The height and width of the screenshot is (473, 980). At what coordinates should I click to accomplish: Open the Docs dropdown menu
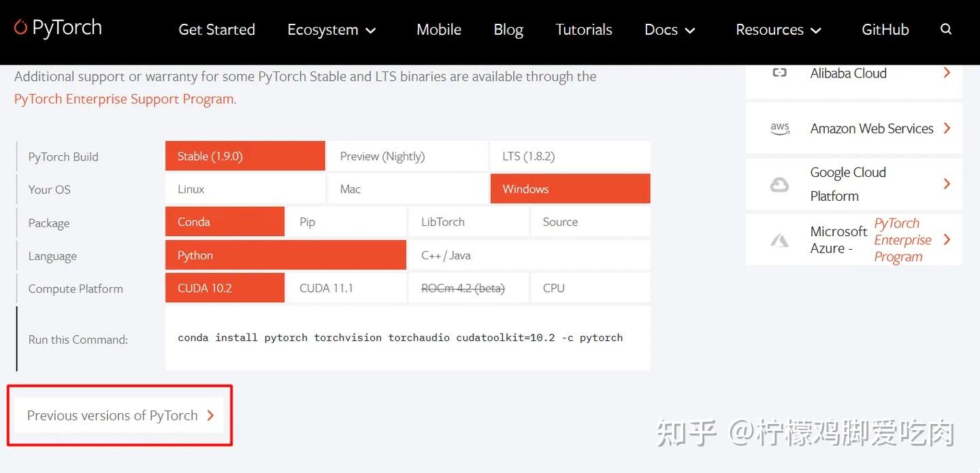point(669,29)
